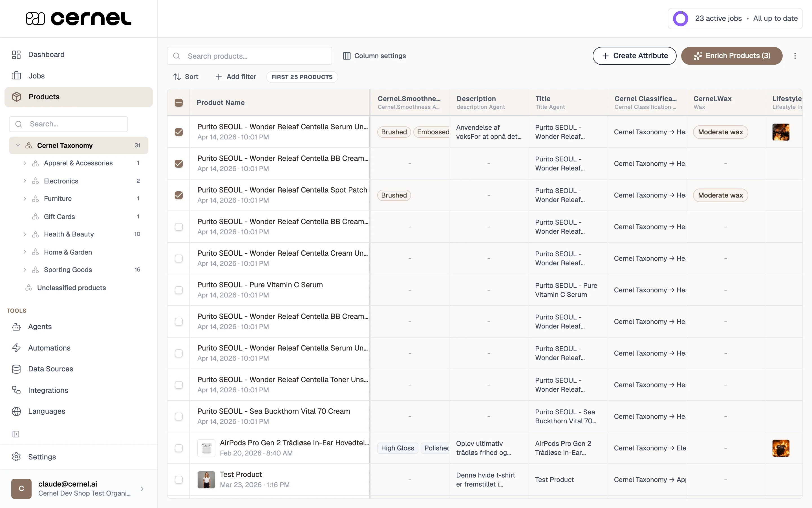Expand the Furniture chevron
812x508 pixels.
click(25, 199)
